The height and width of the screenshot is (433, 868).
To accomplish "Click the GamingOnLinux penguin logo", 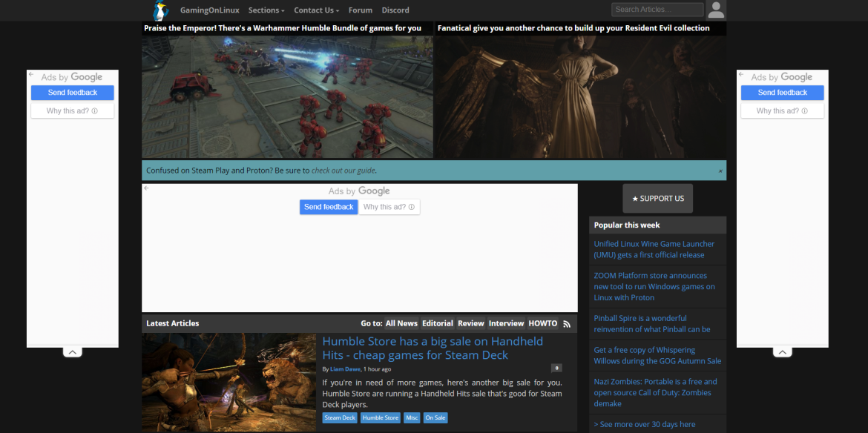I will pos(160,10).
